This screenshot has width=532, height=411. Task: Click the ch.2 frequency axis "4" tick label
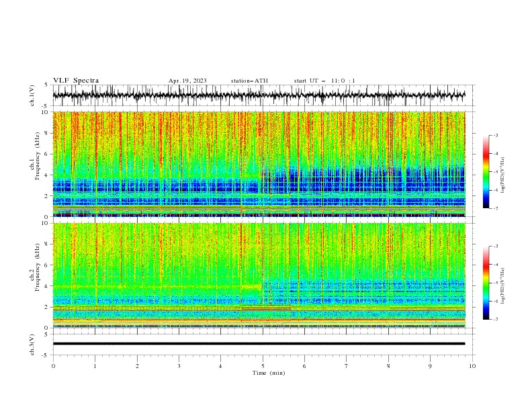pyautogui.click(x=47, y=286)
